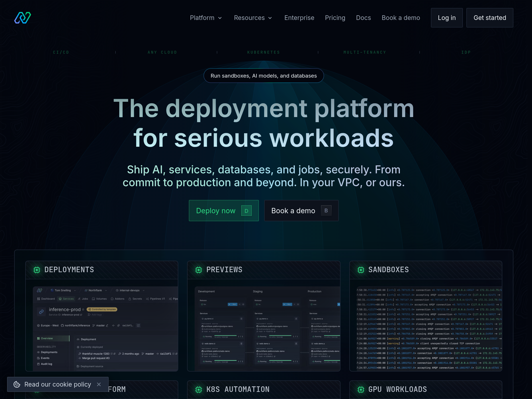This screenshot has width=532, height=399.
Task: Select Services tab in dashboard preview
Action: pyautogui.click(x=66, y=299)
